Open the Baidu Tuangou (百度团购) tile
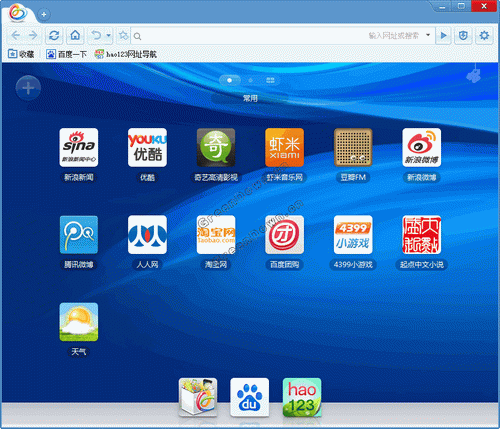Viewport: 500px width, 429px height. coord(284,235)
